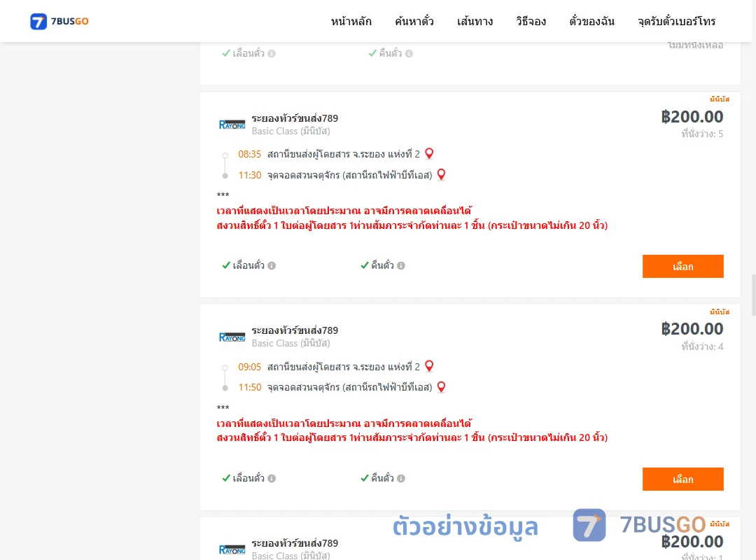Image resolution: width=756 pixels, height=560 pixels.
Task: Click info icon next to คืนตั๋ว on 09:05 trip
Action: pyautogui.click(x=401, y=479)
